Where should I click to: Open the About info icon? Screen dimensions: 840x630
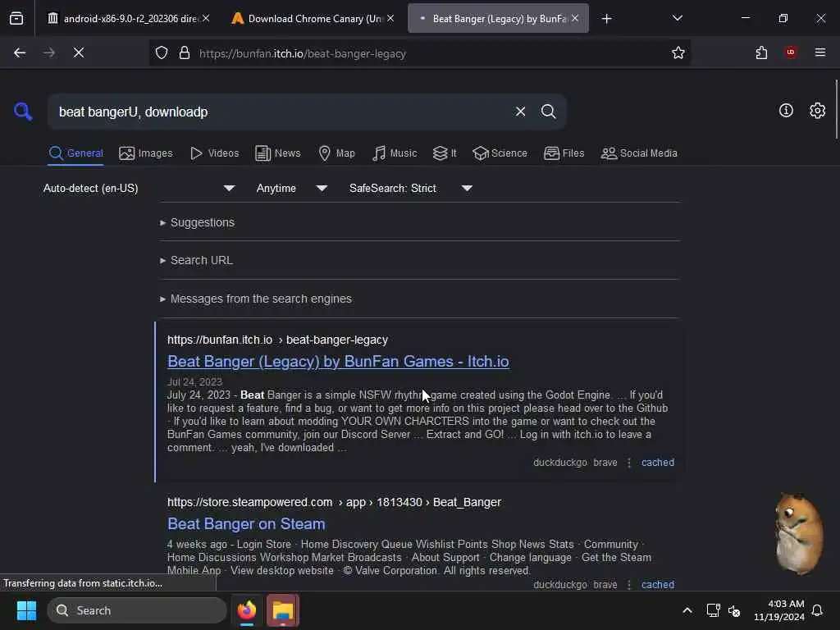(x=785, y=111)
